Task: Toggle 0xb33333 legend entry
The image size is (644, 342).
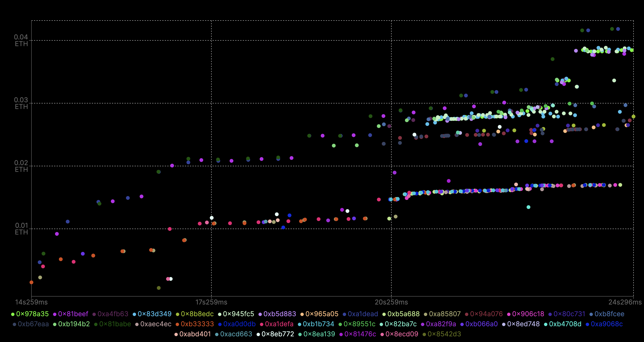Action: coord(197,324)
